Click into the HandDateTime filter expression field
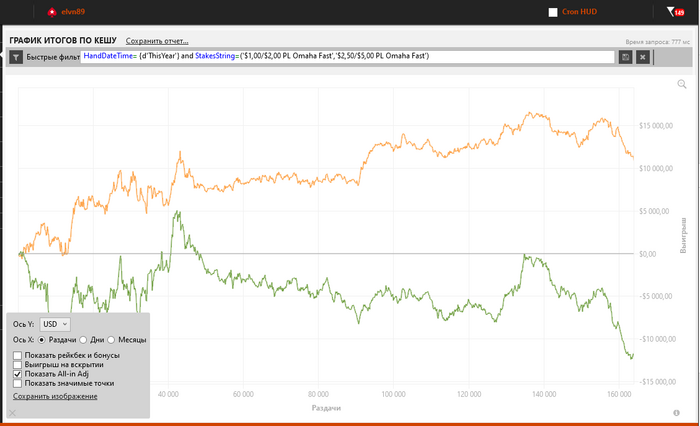The width and height of the screenshot is (700, 426). click(x=347, y=57)
